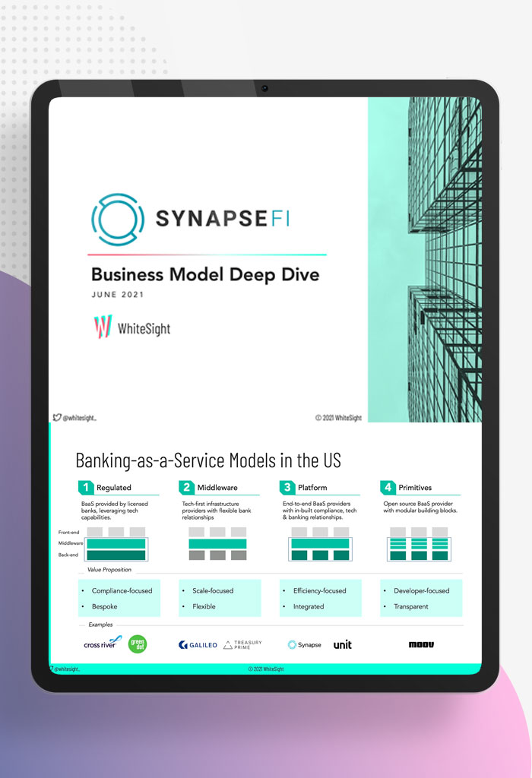The width and height of the screenshot is (532, 778).
Task: Click the number 2 Middleware badge
Action: 187,487
